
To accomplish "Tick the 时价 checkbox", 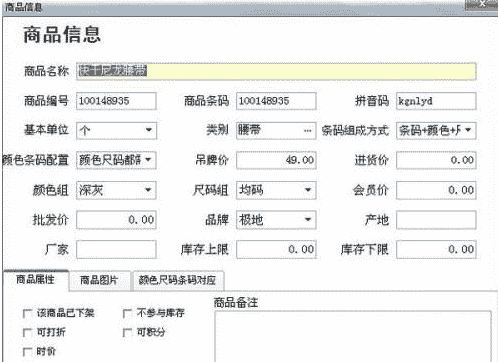I will [x=27, y=352].
